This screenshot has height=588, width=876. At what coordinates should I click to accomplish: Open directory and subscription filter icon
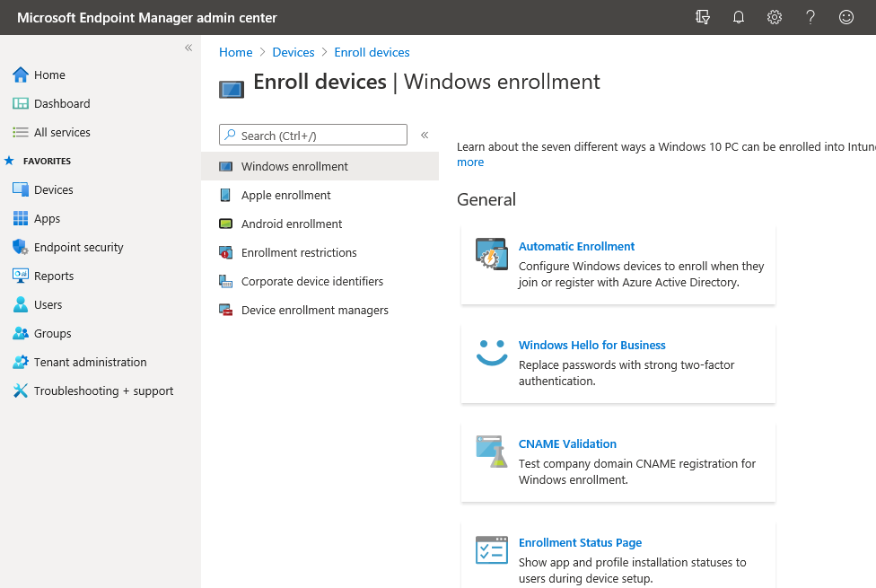pyautogui.click(x=703, y=17)
